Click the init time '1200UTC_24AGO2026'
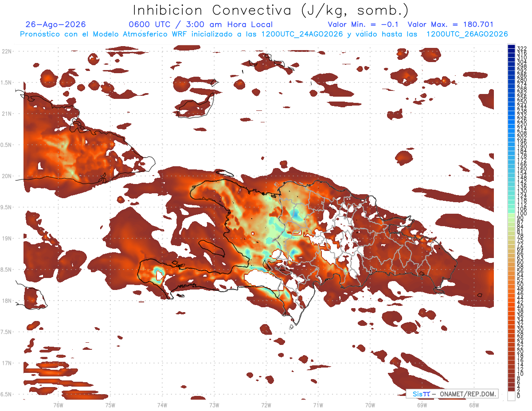Image resolution: width=532 pixels, height=411 pixels. pos(302,34)
